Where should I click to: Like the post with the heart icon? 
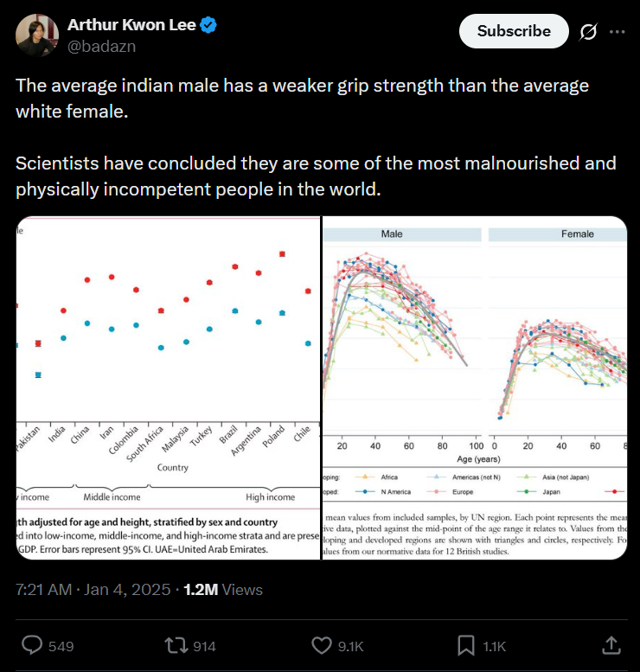point(321,645)
